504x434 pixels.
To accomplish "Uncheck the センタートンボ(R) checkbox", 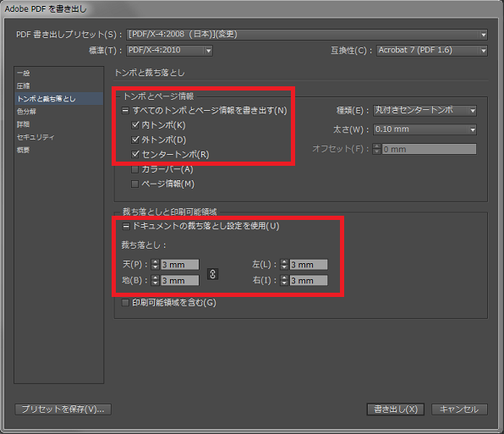I will coord(135,155).
